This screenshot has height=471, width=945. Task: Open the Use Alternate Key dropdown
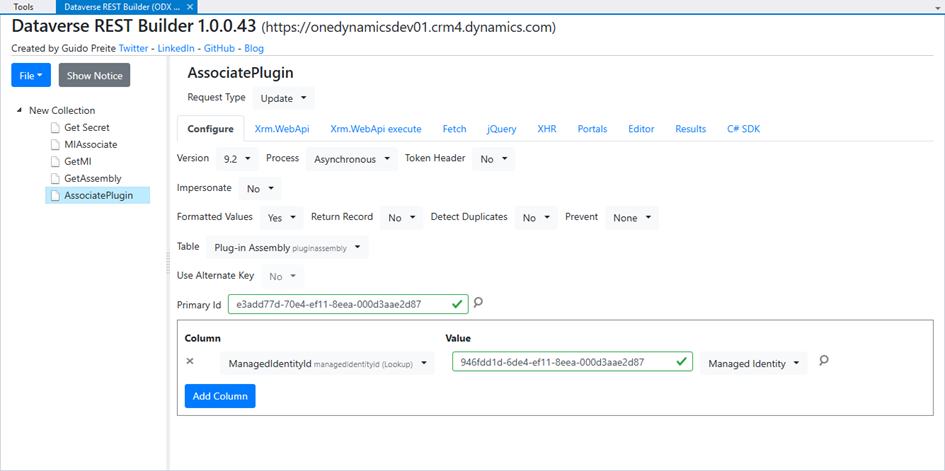pyautogui.click(x=283, y=276)
